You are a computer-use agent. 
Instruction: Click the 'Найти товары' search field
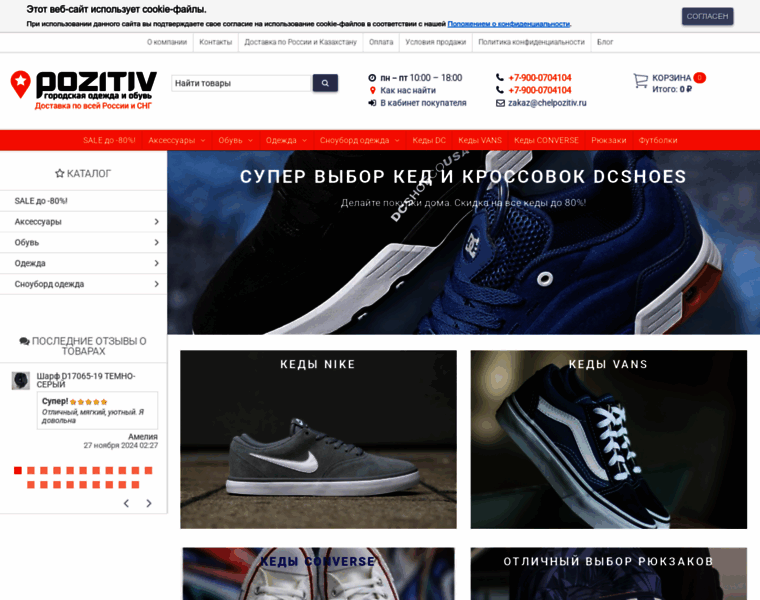click(241, 83)
